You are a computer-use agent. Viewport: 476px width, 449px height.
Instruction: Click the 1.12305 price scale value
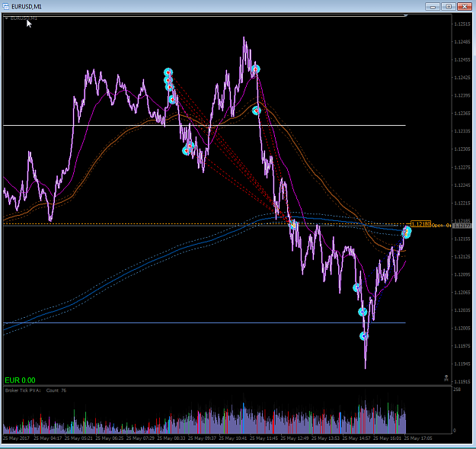(462, 149)
